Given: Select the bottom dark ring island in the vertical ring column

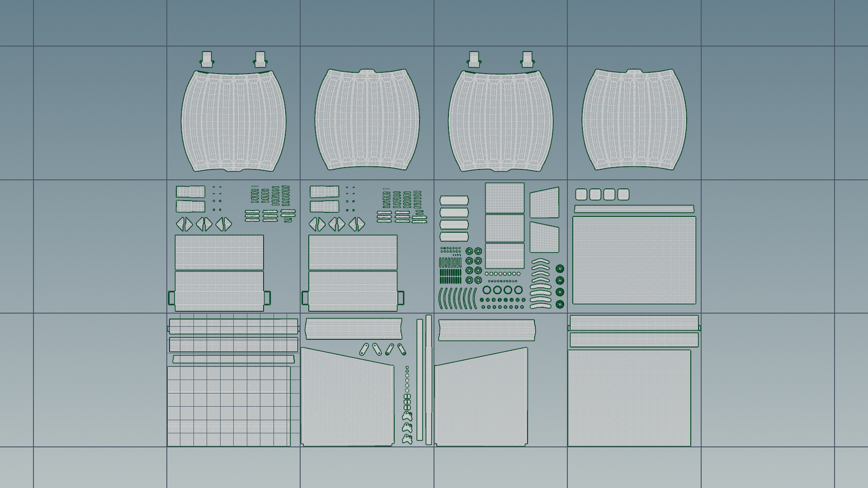Looking at the screenshot, I should click(560, 304).
